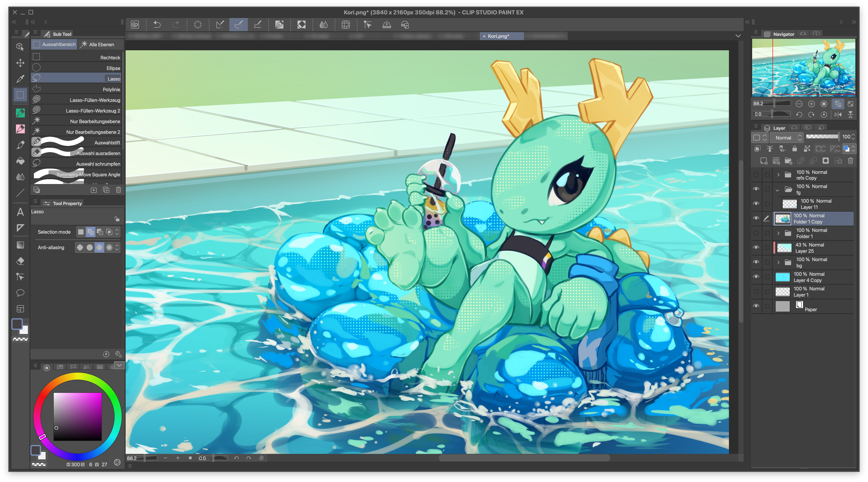868x482 pixels.
Task: Select the Move layer tool
Action: pyautogui.click(x=20, y=63)
